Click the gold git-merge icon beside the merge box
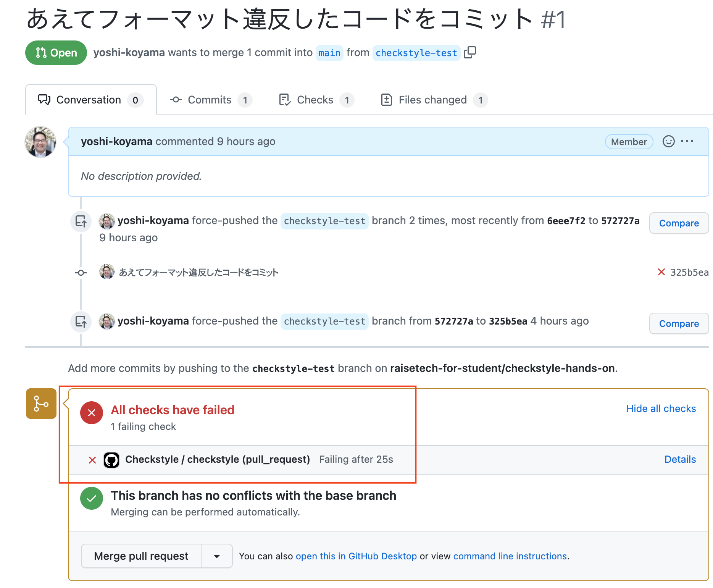713x588 pixels. [40, 404]
